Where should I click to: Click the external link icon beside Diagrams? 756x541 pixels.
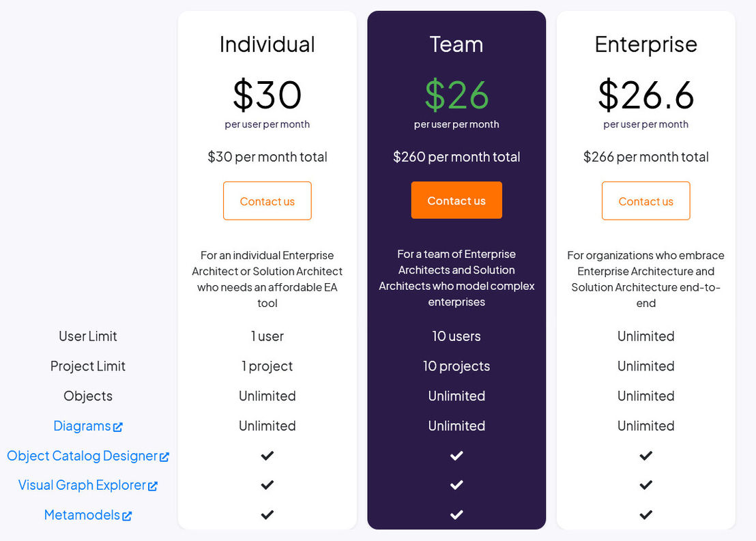tap(117, 426)
